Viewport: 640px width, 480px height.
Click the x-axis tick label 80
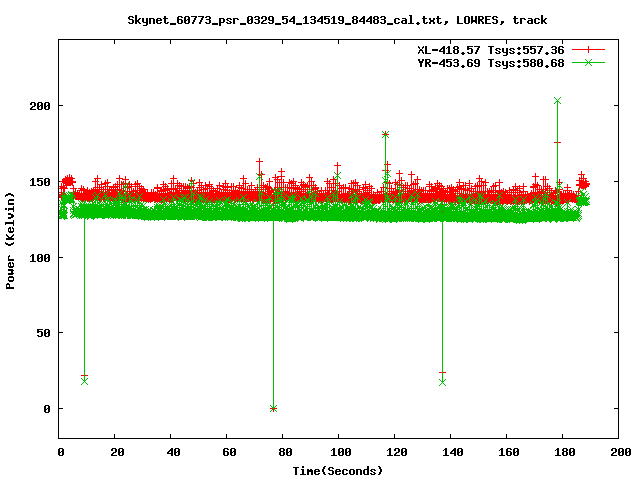pos(285,452)
